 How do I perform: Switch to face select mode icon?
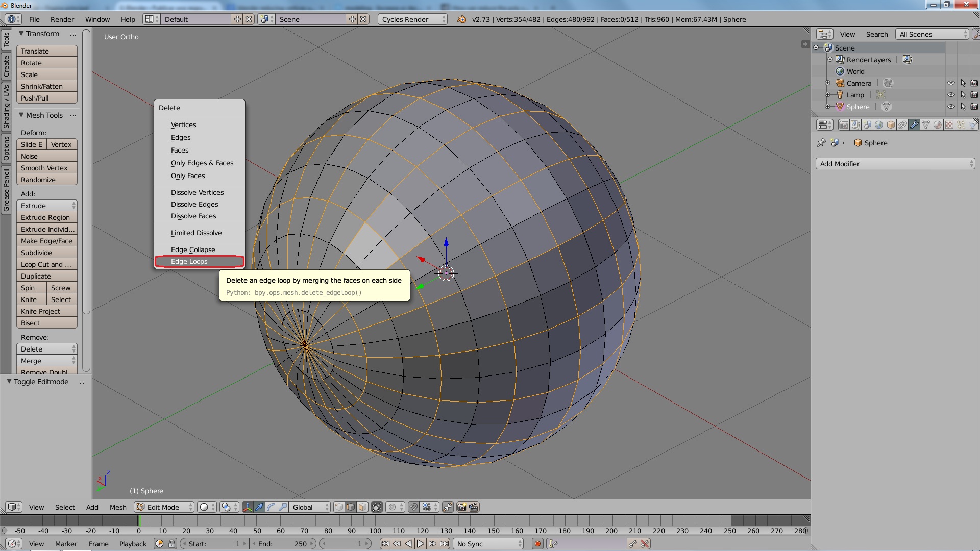362,507
